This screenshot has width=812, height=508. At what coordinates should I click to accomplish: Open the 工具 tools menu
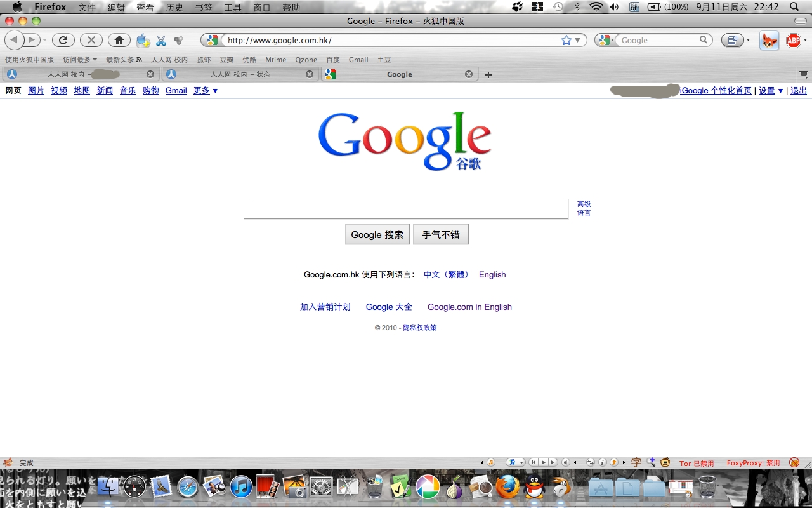[233, 7]
